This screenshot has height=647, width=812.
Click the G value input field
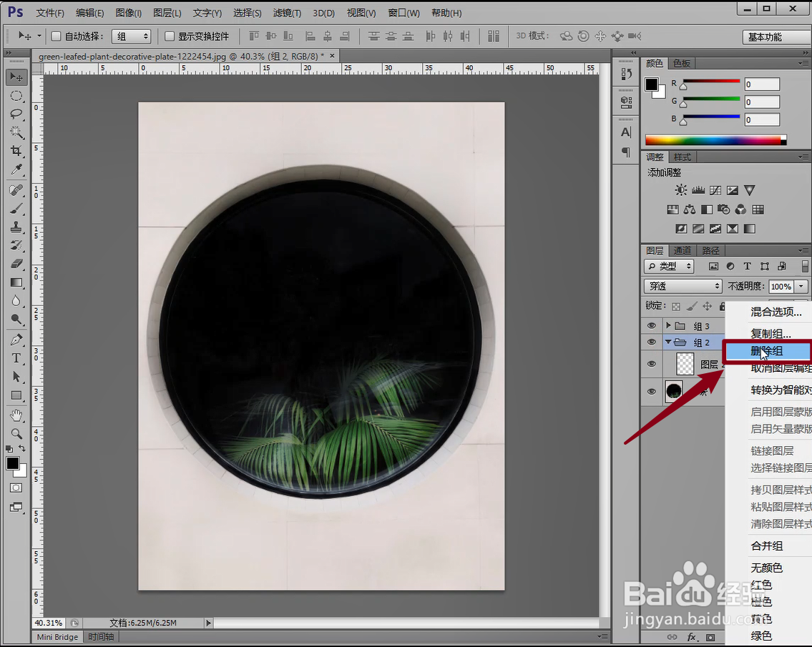pos(762,102)
